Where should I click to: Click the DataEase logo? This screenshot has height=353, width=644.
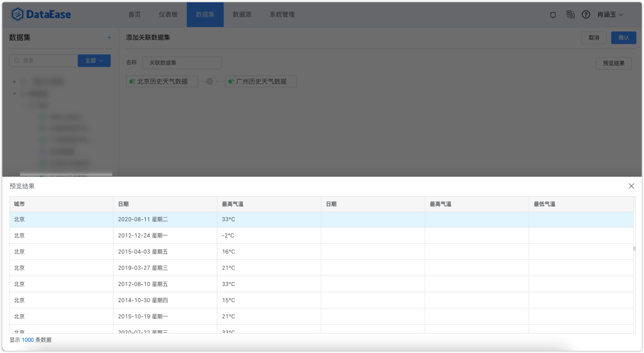point(41,14)
